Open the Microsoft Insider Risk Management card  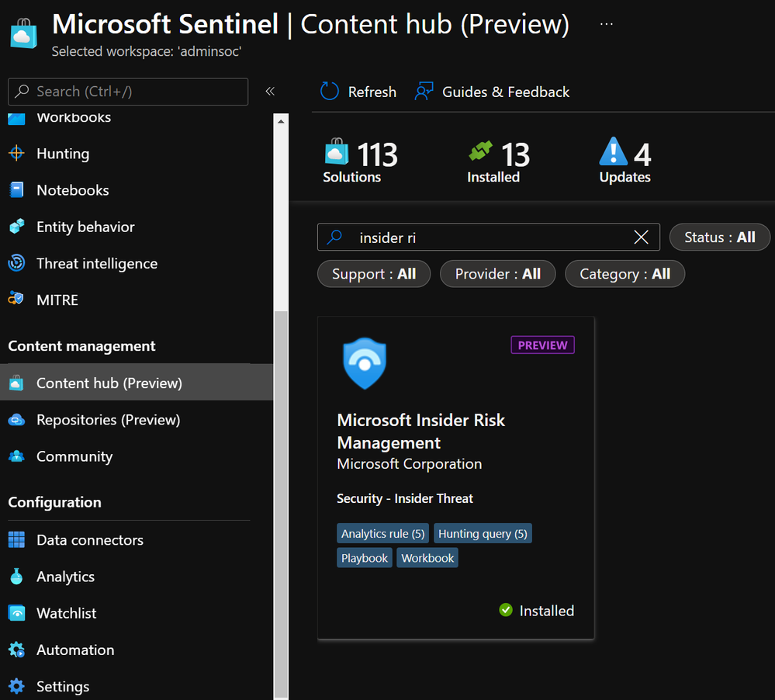(x=455, y=477)
